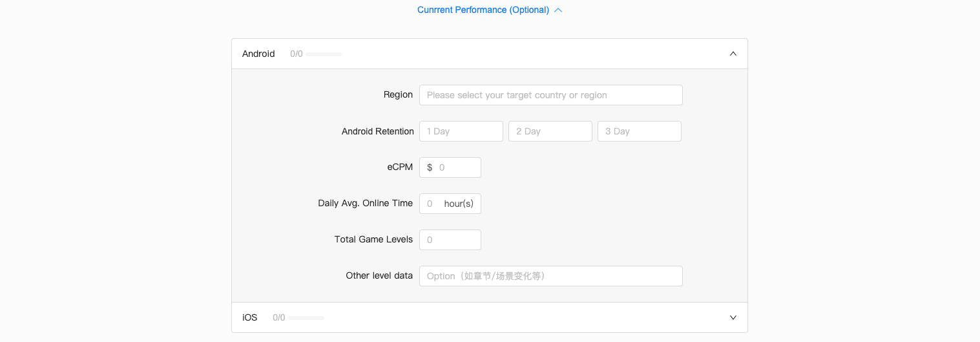
Task: Focus the 2 Day retention field
Action: click(550, 131)
